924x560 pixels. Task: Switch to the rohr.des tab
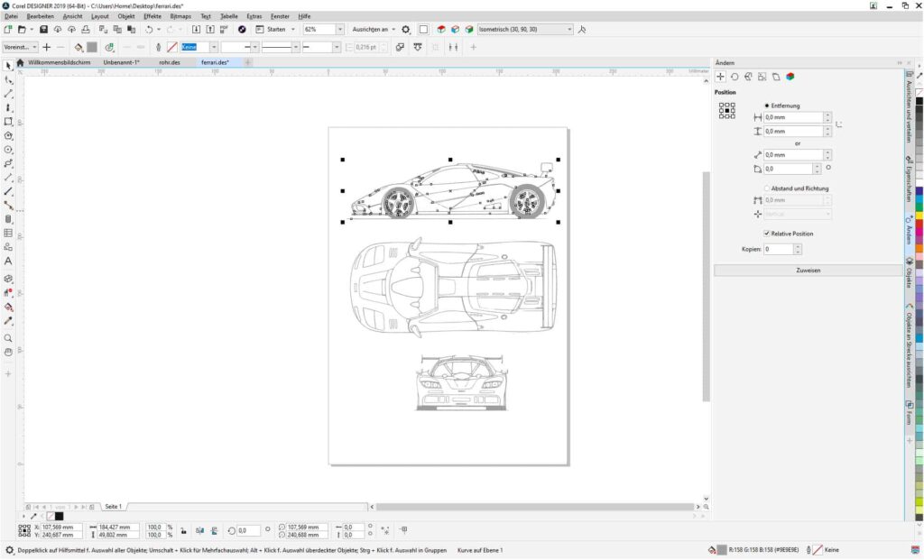170,62
